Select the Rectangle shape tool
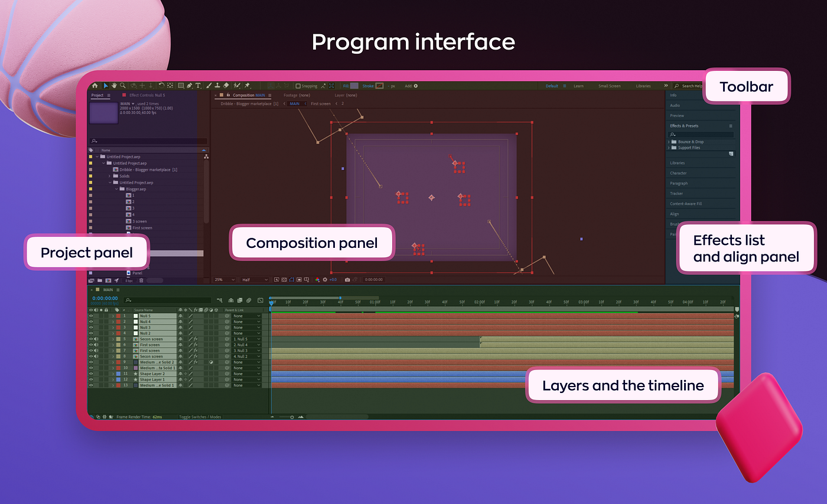 [181, 86]
